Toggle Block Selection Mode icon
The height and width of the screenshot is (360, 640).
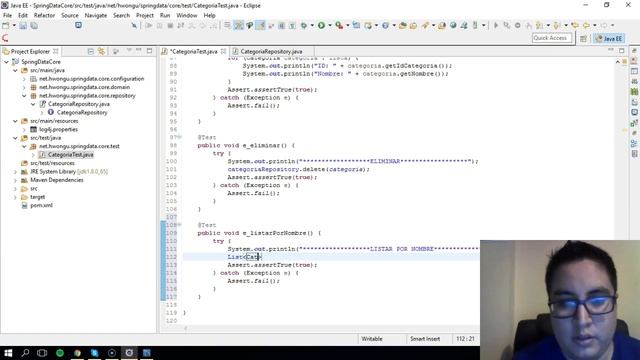(x=282, y=25)
